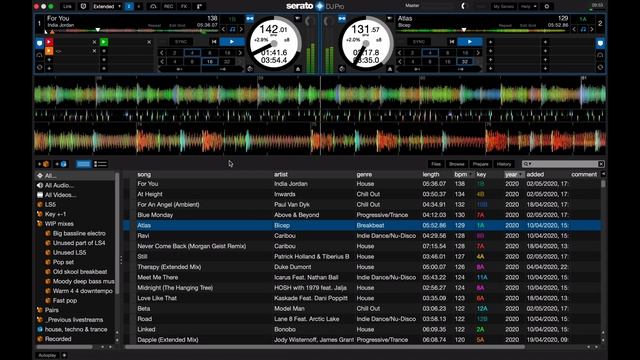Add new crate icon
The image size is (640, 360).
(x=44, y=164)
